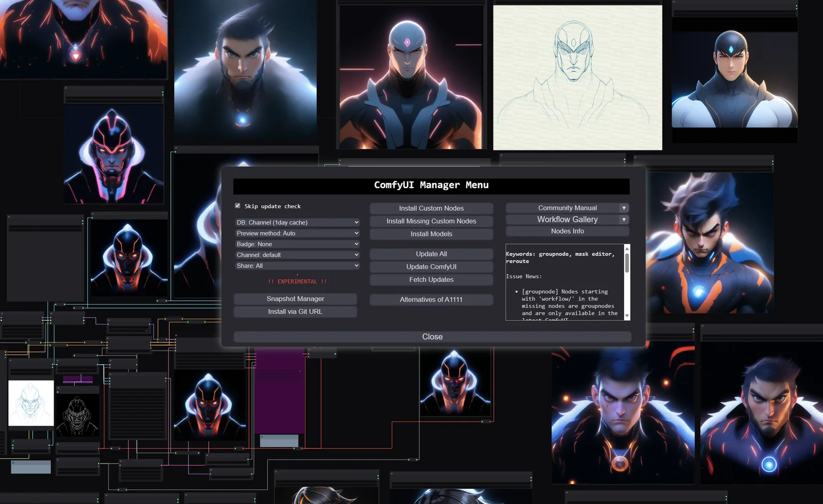This screenshot has height=504, width=823.
Task: Click the Update ComfyUI button
Action: pos(431,267)
